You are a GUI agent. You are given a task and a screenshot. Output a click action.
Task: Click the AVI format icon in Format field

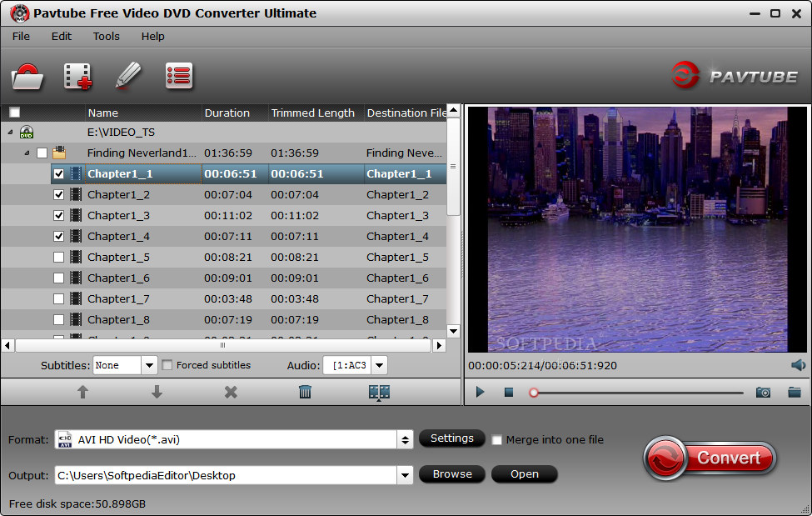(65, 440)
